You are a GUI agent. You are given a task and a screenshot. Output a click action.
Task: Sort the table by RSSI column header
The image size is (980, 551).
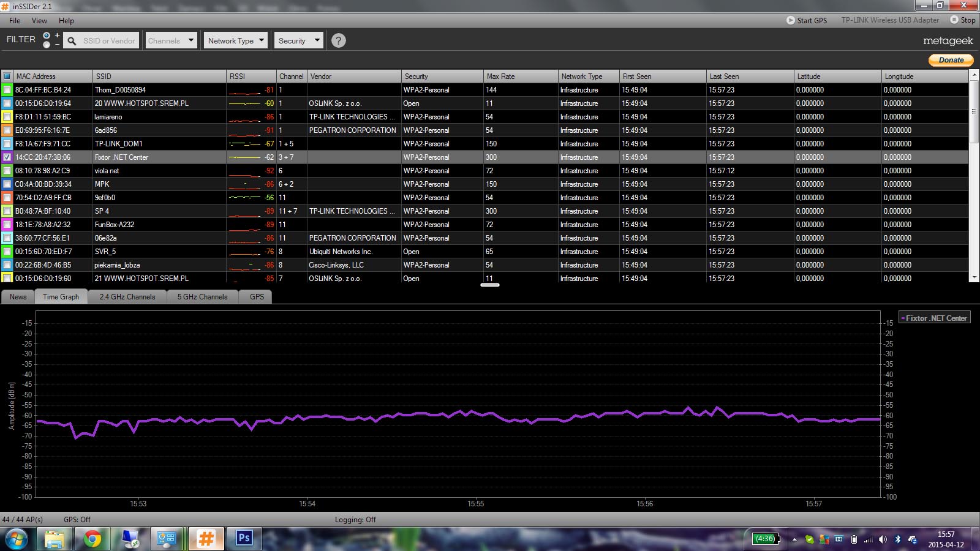pos(251,77)
